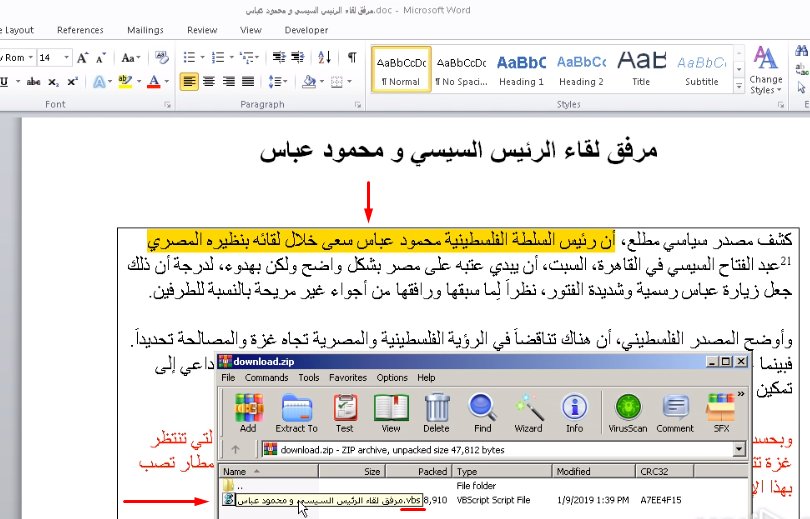
Task: Apply the Subtitle style
Action: coord(702,70)
